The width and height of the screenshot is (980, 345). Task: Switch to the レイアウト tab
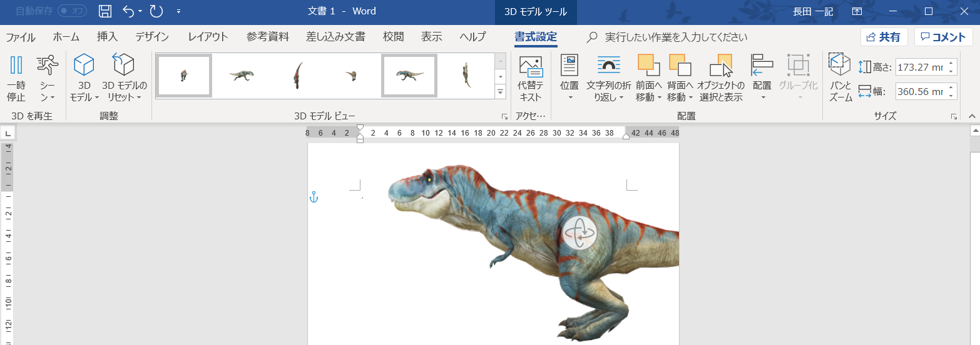coord(208,37)
